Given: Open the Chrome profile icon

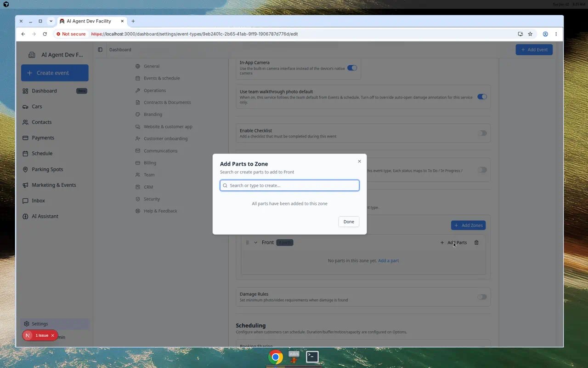Looking at the screenshot, I should click(x=545, y=34).
